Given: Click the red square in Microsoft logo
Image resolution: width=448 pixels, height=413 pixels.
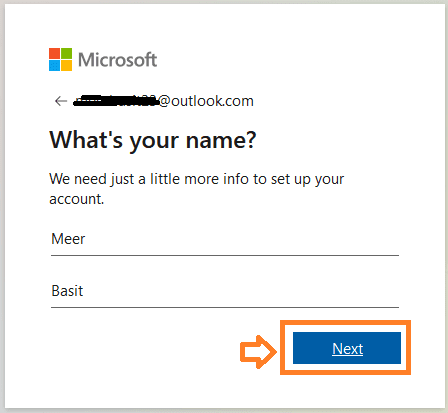Looking at the screenshot, I should point(54,53).
